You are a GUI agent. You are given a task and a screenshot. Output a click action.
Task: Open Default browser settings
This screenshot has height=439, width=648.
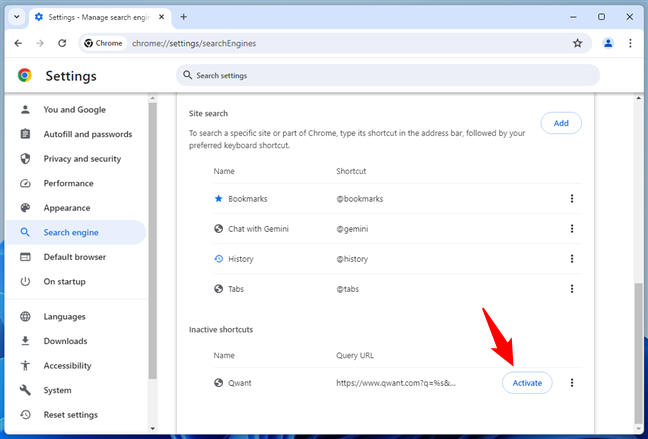pyautogui.click(x=75, y=257)
